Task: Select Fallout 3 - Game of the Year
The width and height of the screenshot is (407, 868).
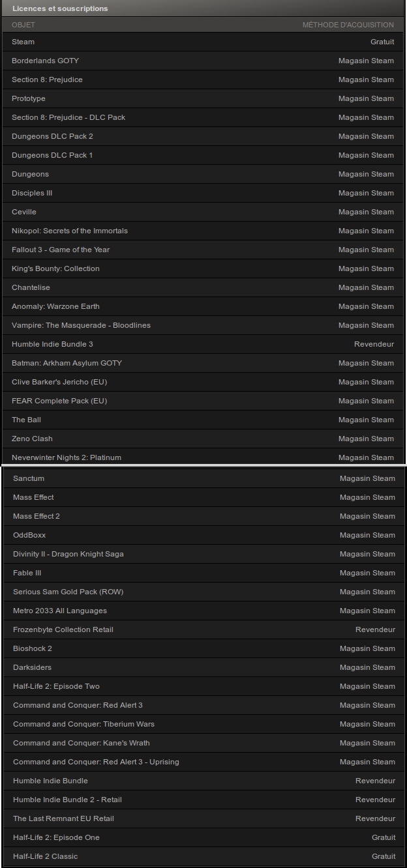Action: (x=203, y=250)
